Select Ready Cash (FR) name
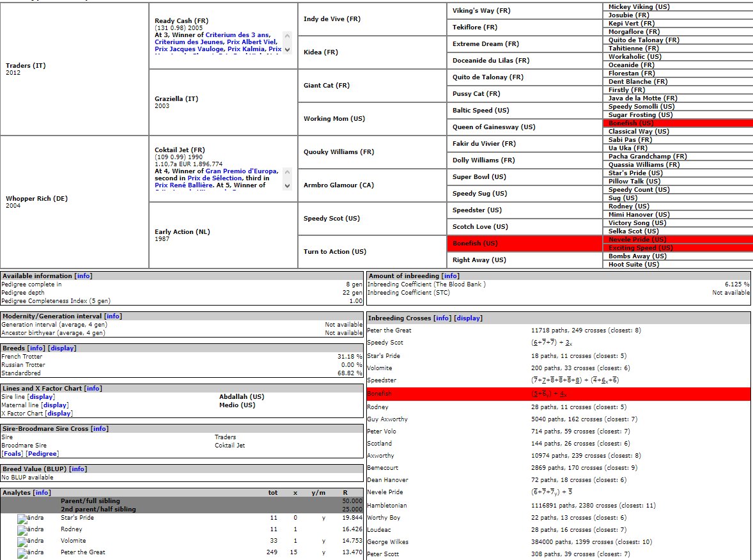Image resolution: width=753 pixels, height=560 pixels. 182,20
